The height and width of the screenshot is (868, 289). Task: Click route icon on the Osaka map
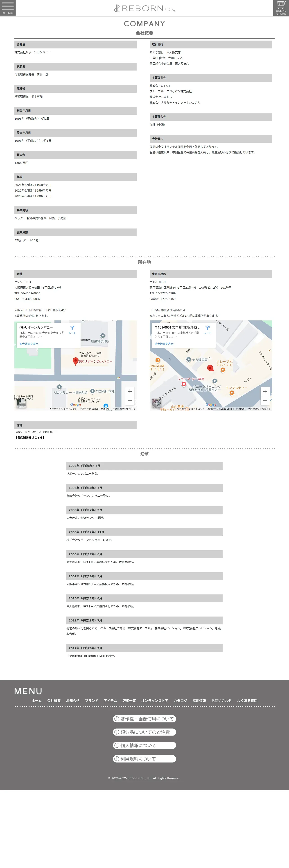(72, 329)
